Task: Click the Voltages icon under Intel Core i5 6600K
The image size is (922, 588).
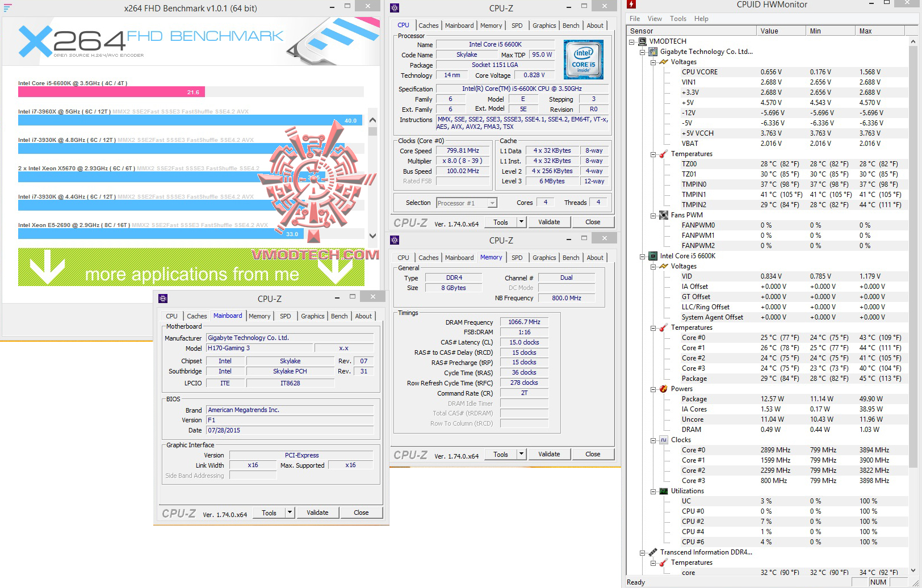Action: pos(664,266)
